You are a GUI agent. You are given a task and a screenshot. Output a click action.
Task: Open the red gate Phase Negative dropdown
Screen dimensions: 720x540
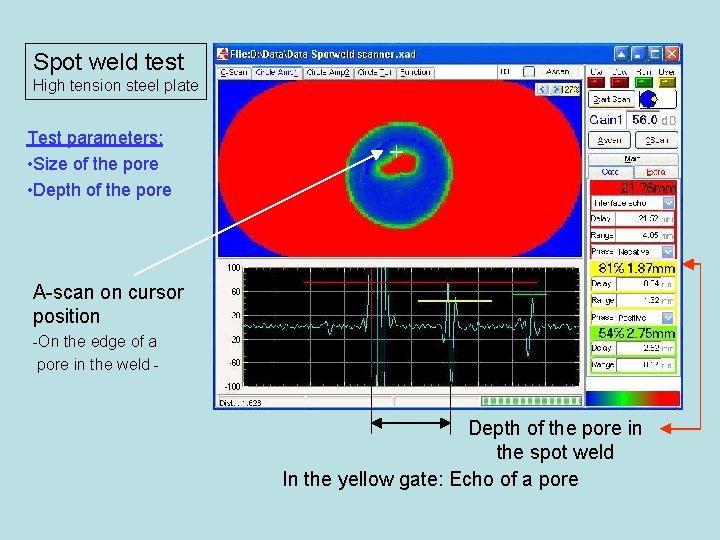668,252
